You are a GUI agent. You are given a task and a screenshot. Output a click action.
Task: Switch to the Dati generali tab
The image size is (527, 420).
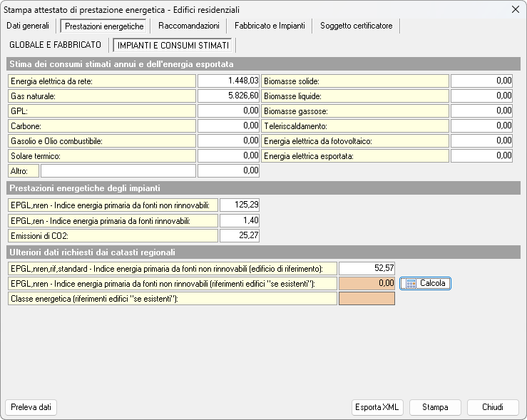click(28, 26)
